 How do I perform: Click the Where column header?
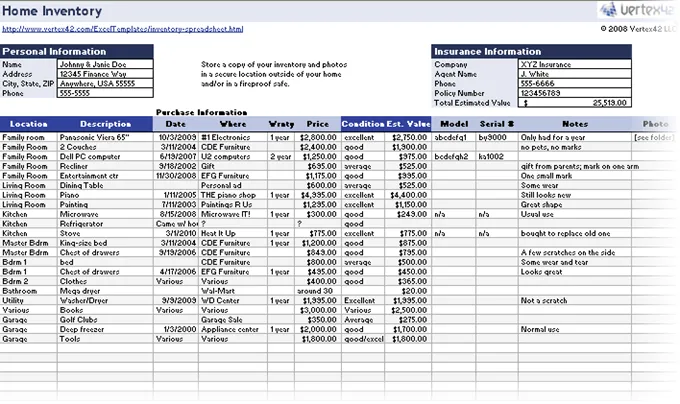[233, 124]
